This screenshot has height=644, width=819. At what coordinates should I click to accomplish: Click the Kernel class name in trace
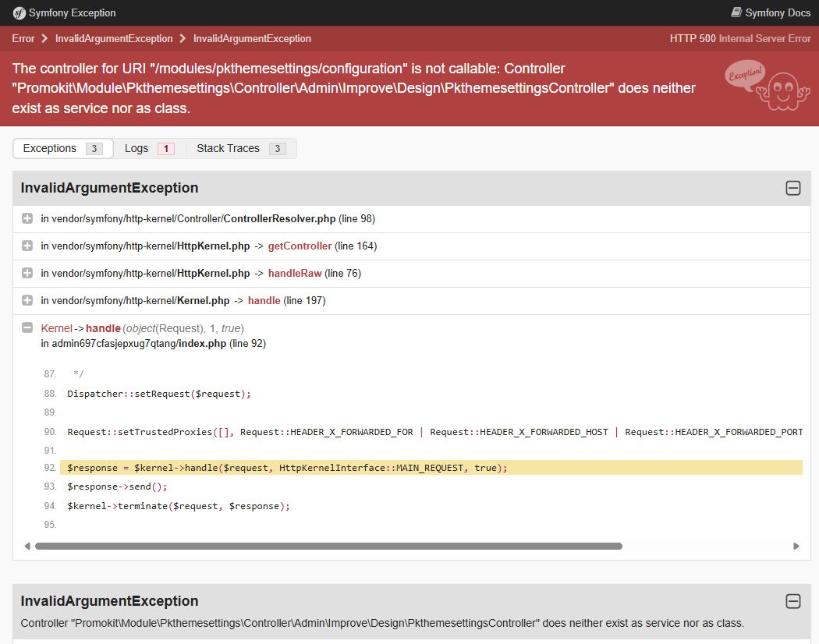tap(56, 328)
